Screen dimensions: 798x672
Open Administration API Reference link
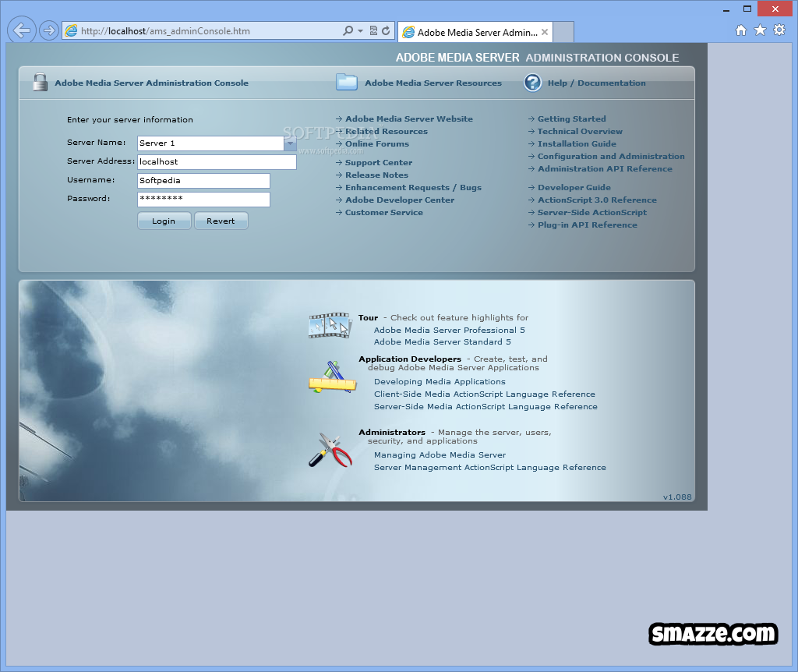pyautogui.click(x=605, y=168)
